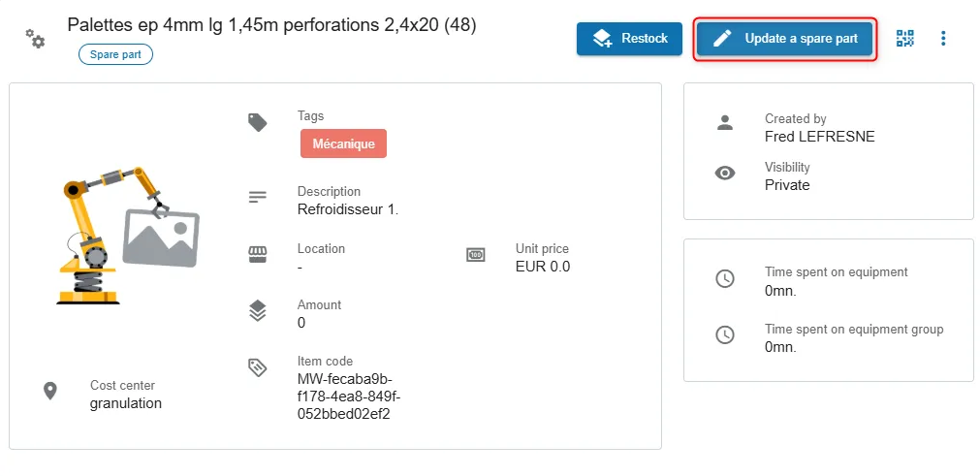
Task: Select the Mécanique tag chip
Action: click(344, 143)
